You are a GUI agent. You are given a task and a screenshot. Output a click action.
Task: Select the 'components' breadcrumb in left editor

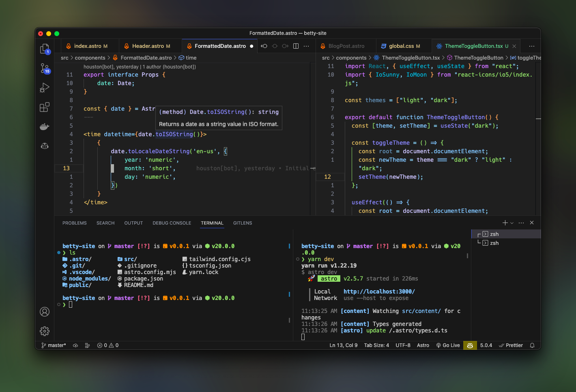coord(90,58)
